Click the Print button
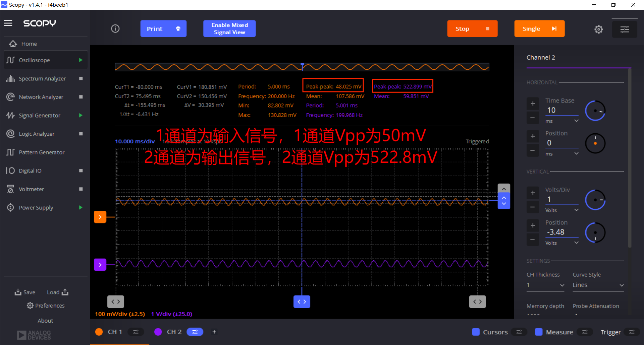 pyautogui.click(x=163, y=29)
